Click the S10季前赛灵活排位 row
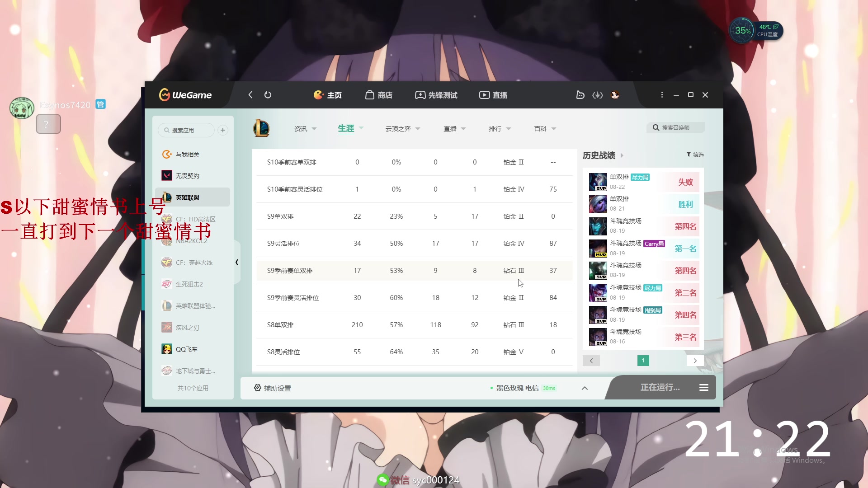 [414, 189]
